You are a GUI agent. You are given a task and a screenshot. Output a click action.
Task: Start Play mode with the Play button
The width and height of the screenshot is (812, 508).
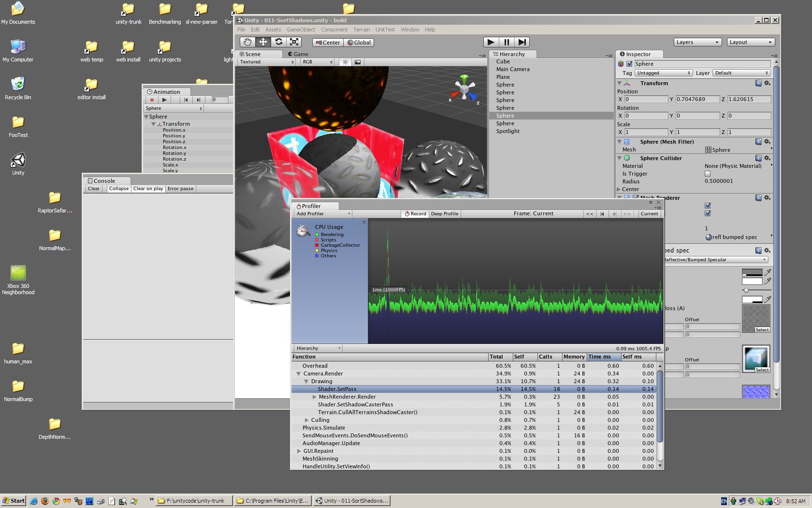pyautogui.click(x=491, y=42)
